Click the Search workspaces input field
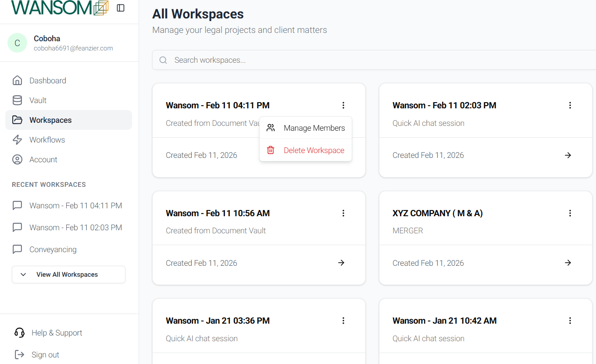This screenshot has width=596, height=364. coord(374,60)
